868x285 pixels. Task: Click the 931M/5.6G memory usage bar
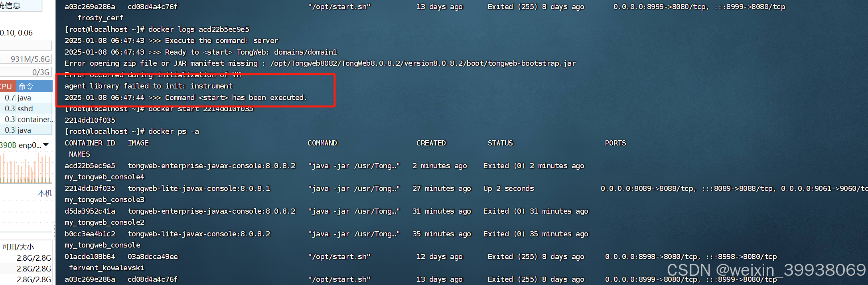click(26, 59)
